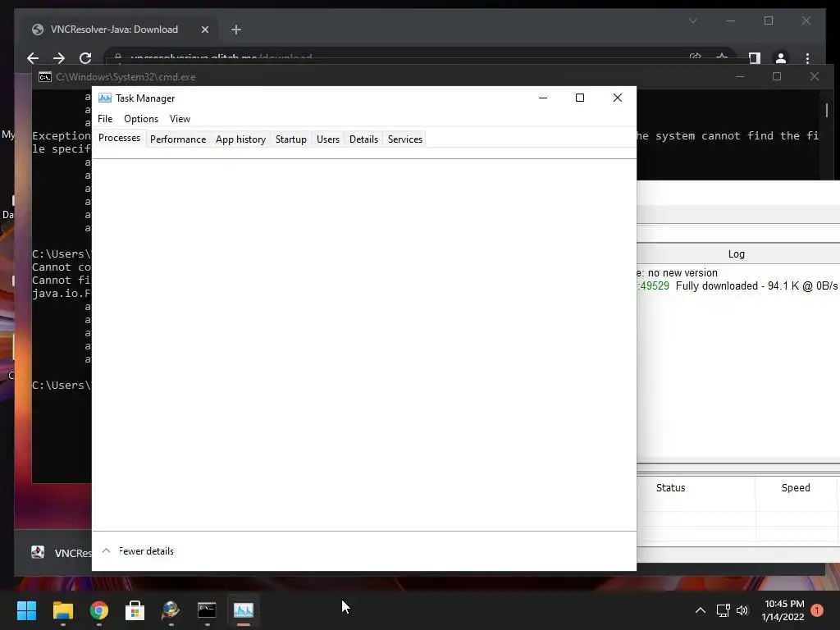Open Chrome three-dot menu
This screenshot has width=840, height=630.
(807, 58)
